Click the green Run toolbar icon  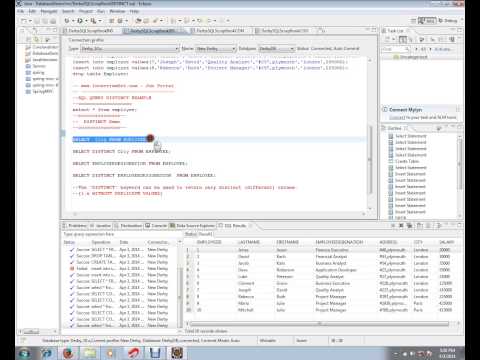pos(80,21)
